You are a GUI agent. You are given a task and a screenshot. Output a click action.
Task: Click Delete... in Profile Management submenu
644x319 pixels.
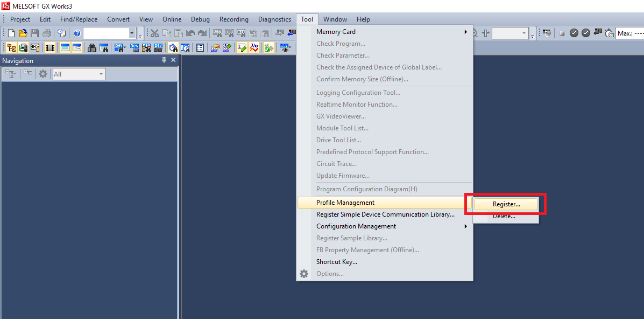coord(504,217)
